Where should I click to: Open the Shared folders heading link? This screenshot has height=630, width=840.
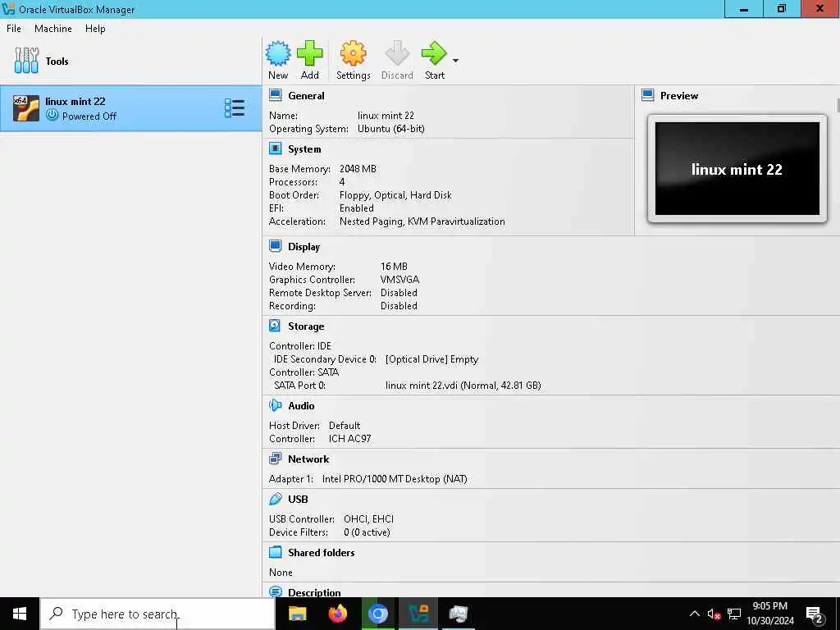pos(322,552)
